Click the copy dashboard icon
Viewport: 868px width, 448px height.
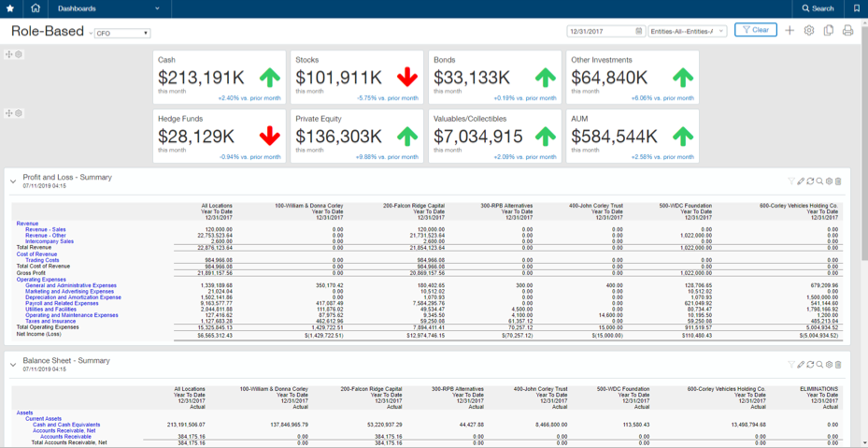point(828,31)
